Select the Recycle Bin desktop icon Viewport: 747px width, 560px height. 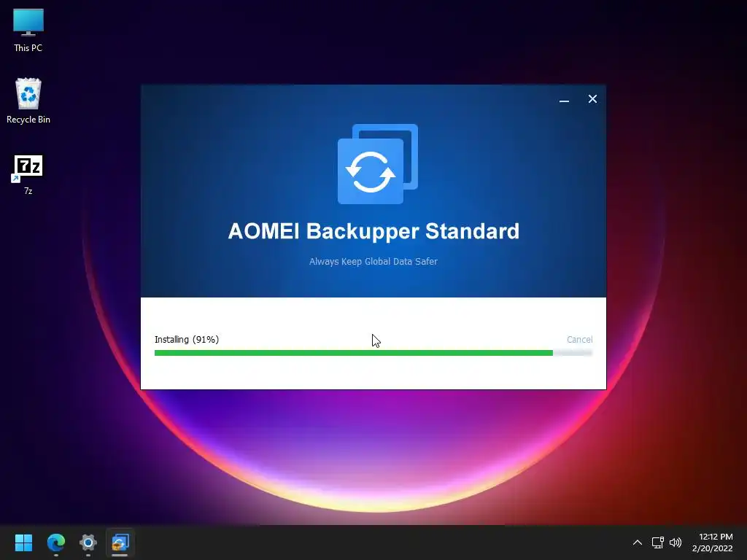click(x=28, y=101)
